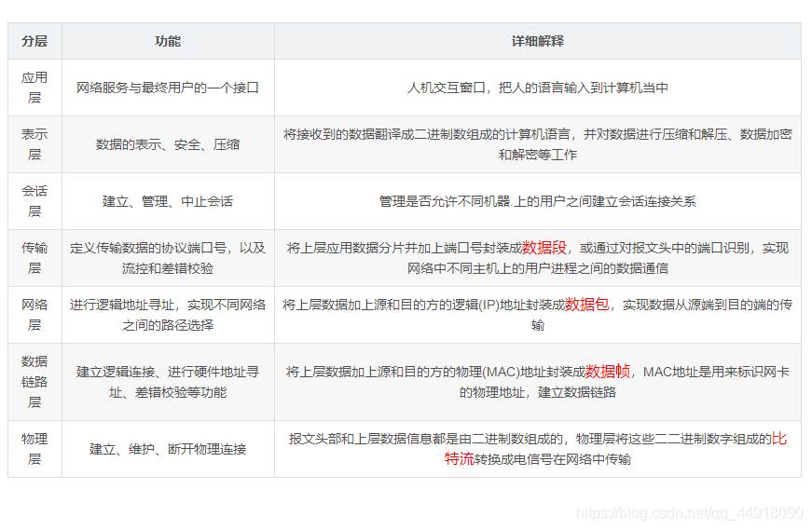Click 网络中不同主机上的用户进程 text line
Viewport: 812px width, 530px height.
538,268
